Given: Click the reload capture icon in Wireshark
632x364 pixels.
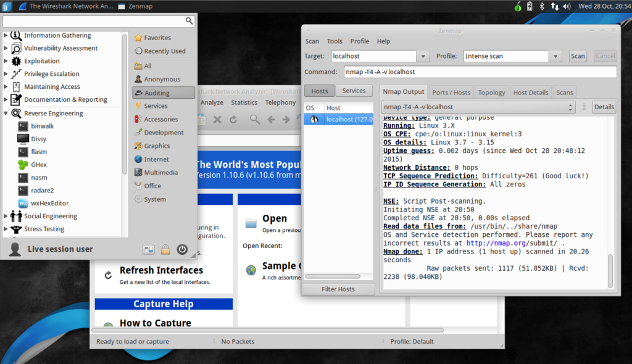Looking at the screenshot, I should (233, 120).
